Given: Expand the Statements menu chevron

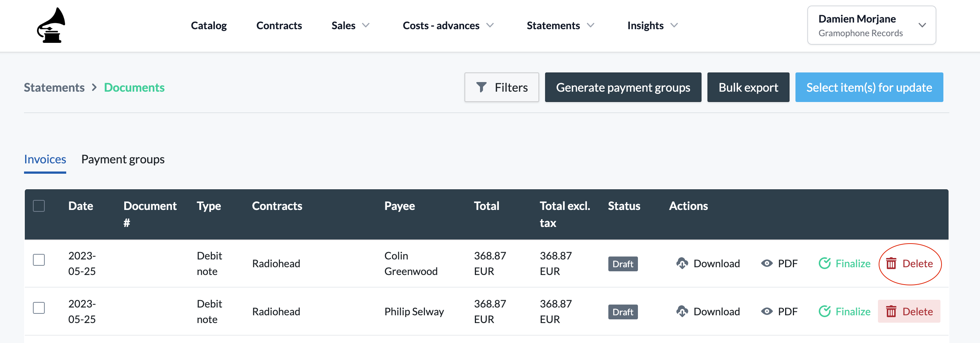Looking at the screenshot, I should pyautogui.click(x=591, y=26).
